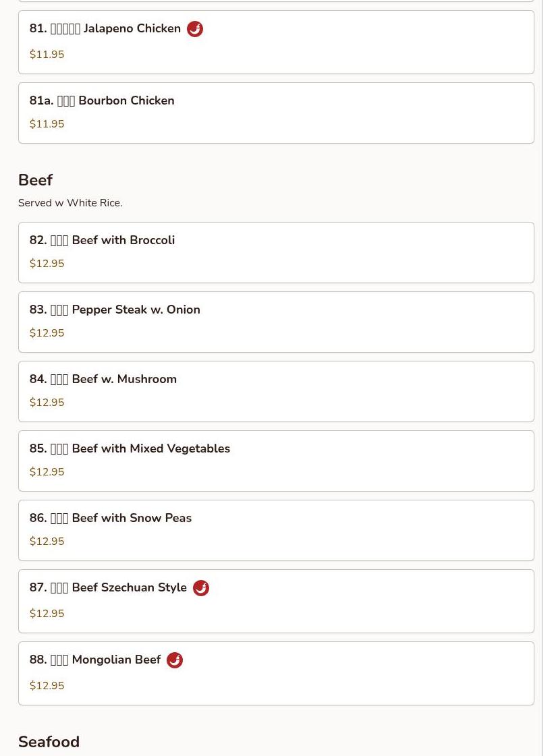Open 82. Beef with Broccoli item
Image resolution: width=556 pixels, height=756 pixels.
click(x=275, y=252)
